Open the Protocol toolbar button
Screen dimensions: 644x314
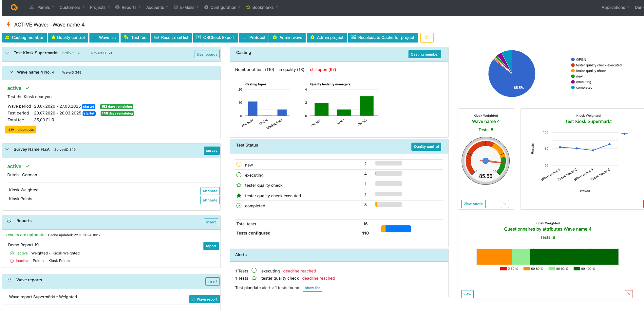[x=254, y=38]
